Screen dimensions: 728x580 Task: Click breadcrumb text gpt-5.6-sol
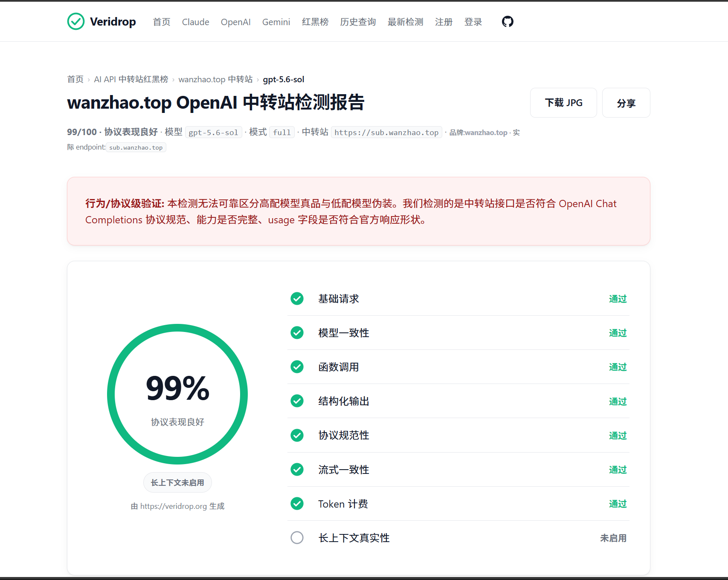(x=284, y=79)
